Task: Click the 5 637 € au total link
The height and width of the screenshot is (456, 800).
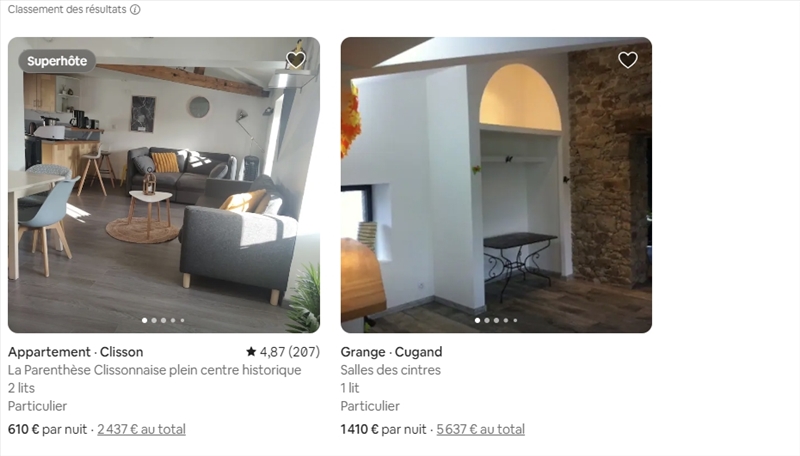Action: 480,429
